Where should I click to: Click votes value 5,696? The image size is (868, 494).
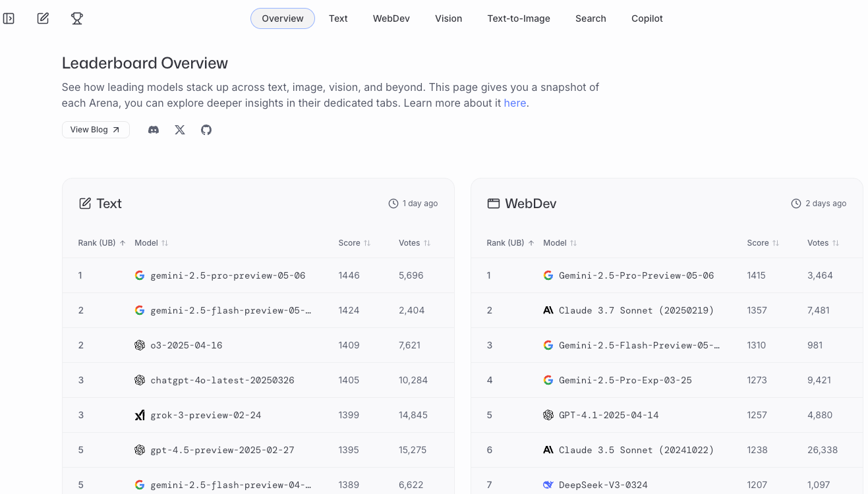(x=411, y=275)
